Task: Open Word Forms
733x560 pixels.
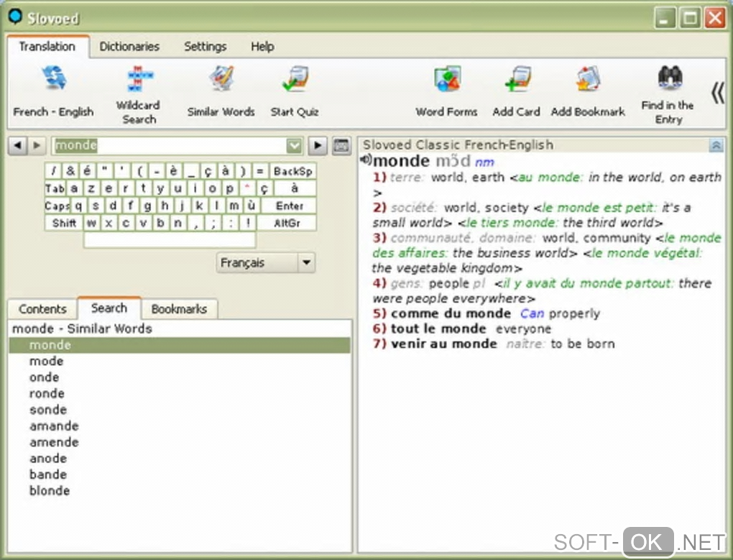Action: [448, 78]
